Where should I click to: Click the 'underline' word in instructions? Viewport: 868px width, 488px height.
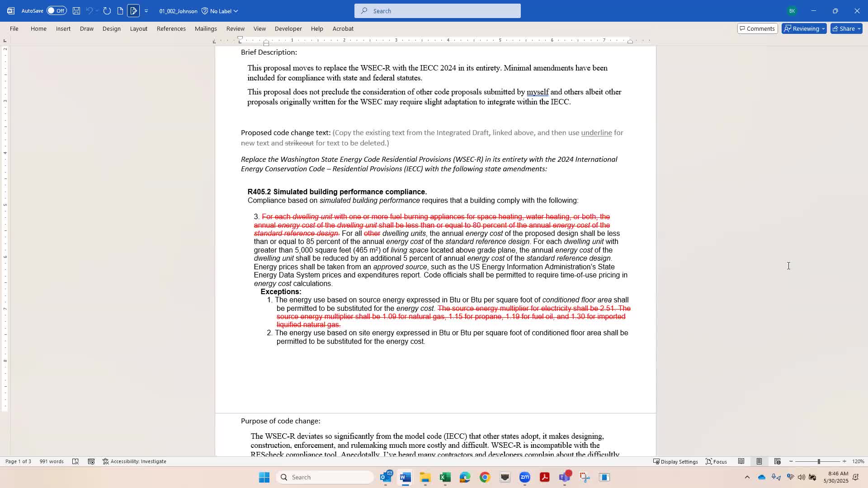[596, 132]
